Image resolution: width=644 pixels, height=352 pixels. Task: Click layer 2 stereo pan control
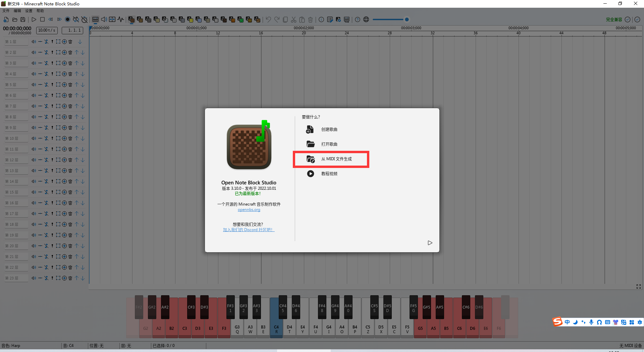(x=40, y=52)
